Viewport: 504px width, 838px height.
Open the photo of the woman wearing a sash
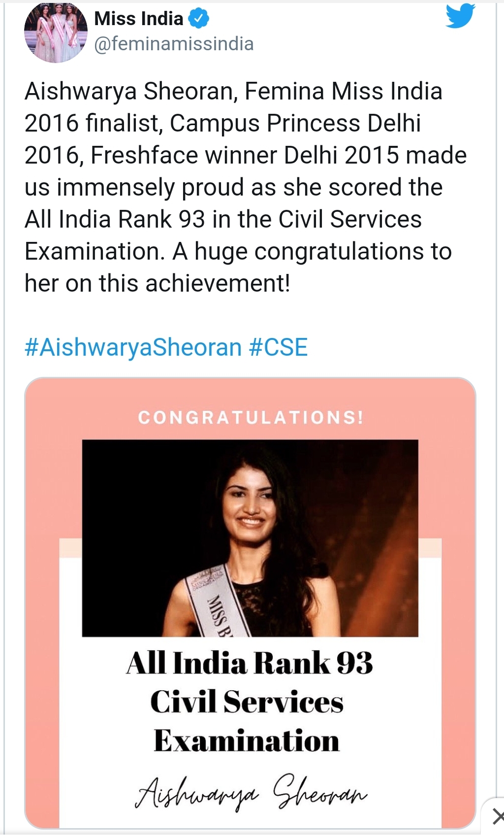point(250,538)
